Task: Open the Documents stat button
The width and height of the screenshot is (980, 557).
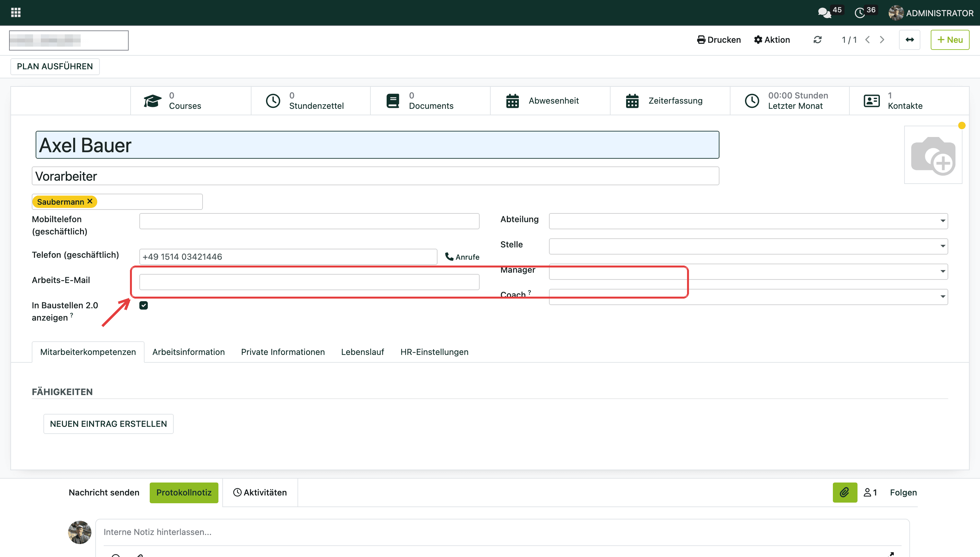Action: [430, 101]
